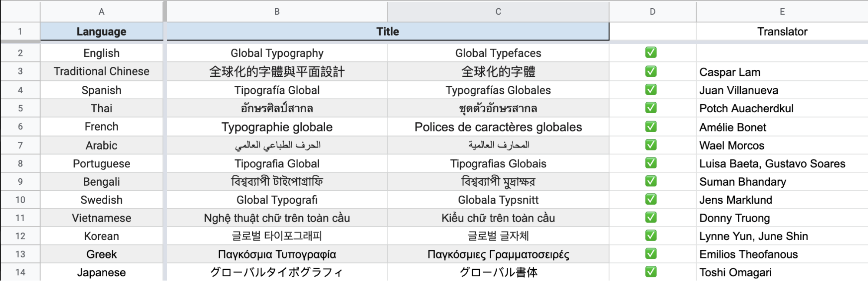Screen dimensions: 868x281
Task: Click the merged Title header cell
Action: [386, 31]
